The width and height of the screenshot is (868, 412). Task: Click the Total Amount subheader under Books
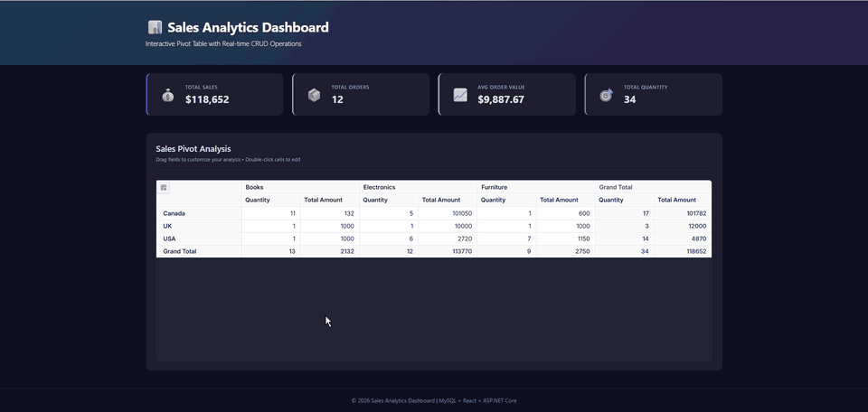330,200
